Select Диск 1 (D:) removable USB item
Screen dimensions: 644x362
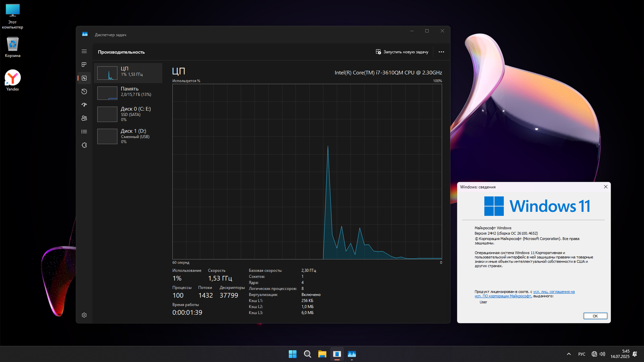point(128,136)
